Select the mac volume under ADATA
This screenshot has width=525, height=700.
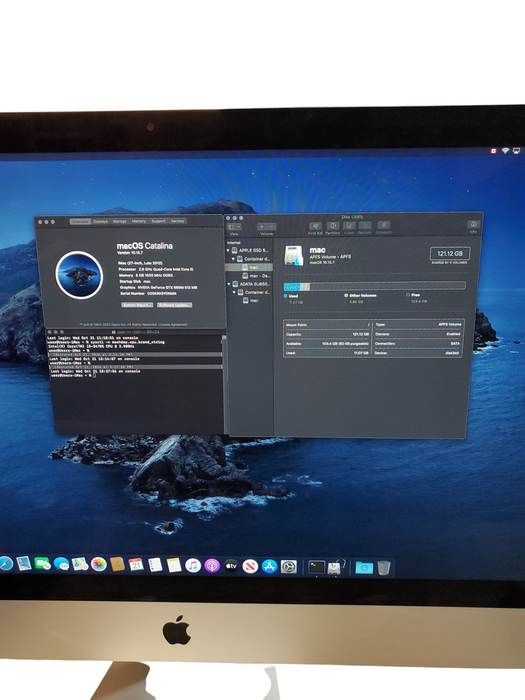[x=250, y=301]
